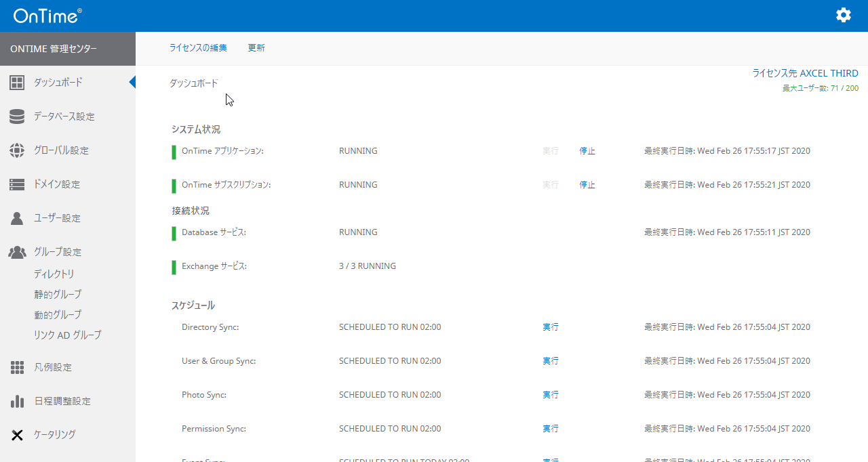
Task: Stop the OnTime アプリケーション service
Action: tap(587, 151)
